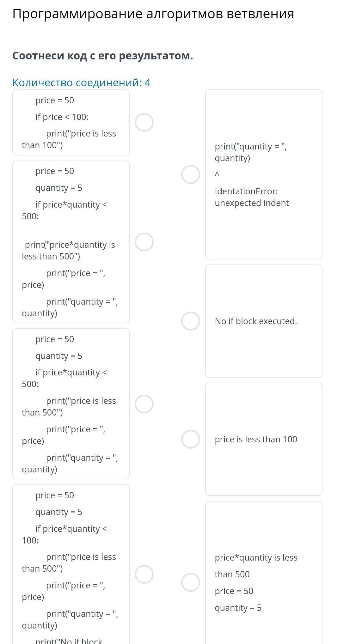Click the code card with 'if price < 100:'
338x644 pixels.
[x=71, y=123]
